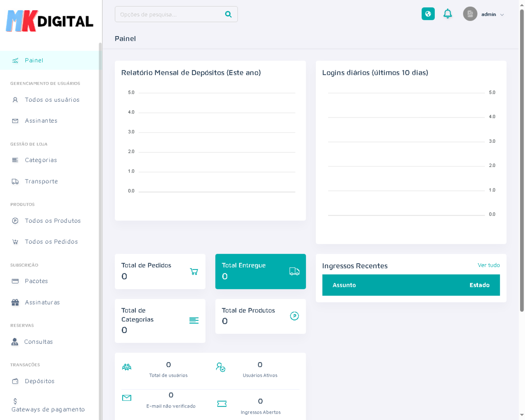This screenshot has width=525, height=420.
Task: Click the Total de Pedidos cart icon
Action: 194,272
